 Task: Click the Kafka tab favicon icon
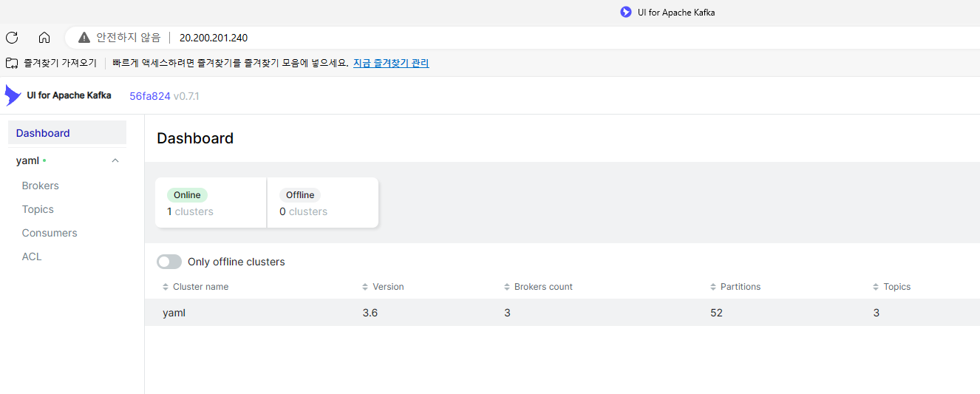coord(626,12)
